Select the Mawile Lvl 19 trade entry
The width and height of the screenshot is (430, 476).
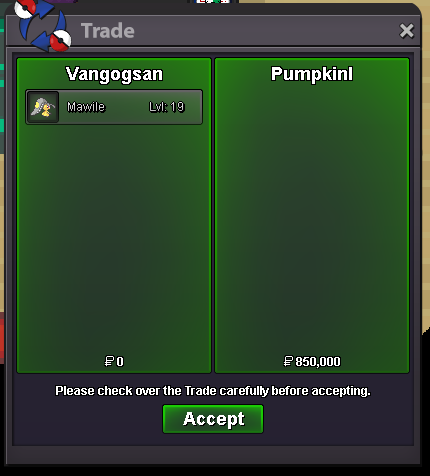(x=114, y=107)
